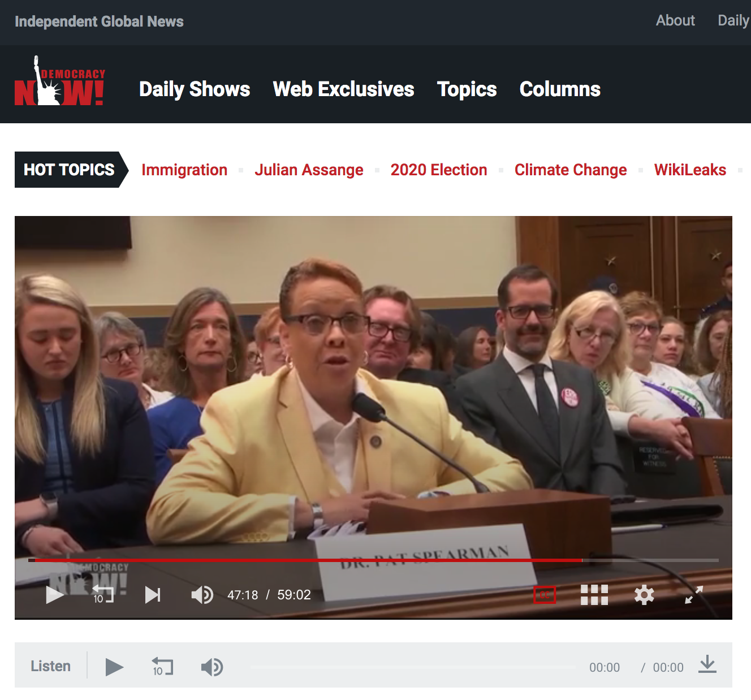Mute the audio player volume
This screenshot has height=700, width=751.
coord(212,667)
